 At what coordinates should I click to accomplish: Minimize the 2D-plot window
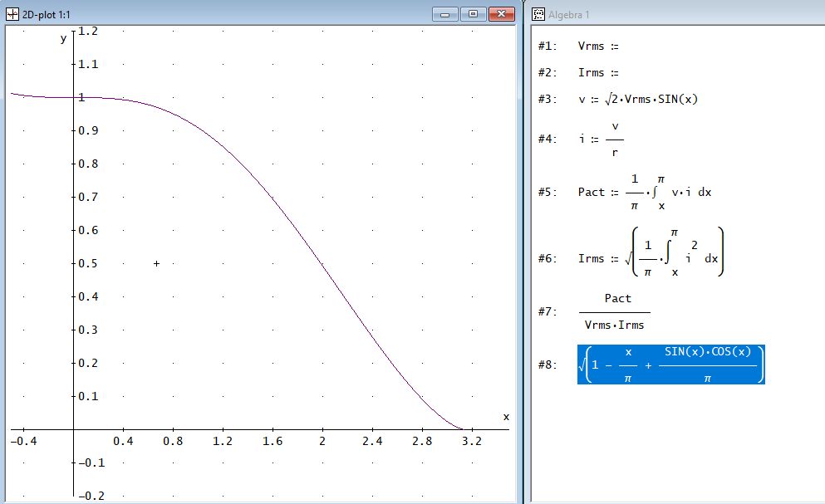[445, 14]
